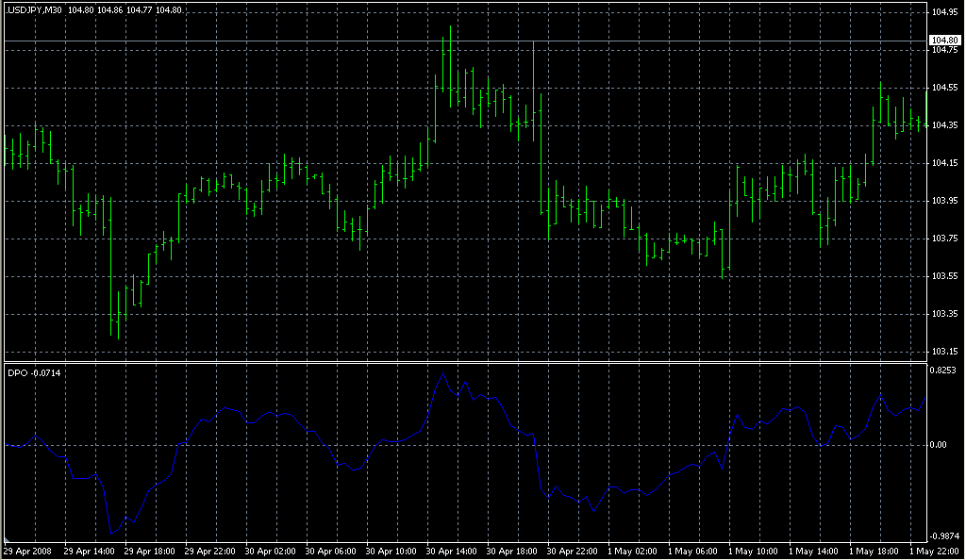Viewport: 966px width, 560px height.
Task: Click the -0.9874 DPO scale minimum
Action: (944, 535)
